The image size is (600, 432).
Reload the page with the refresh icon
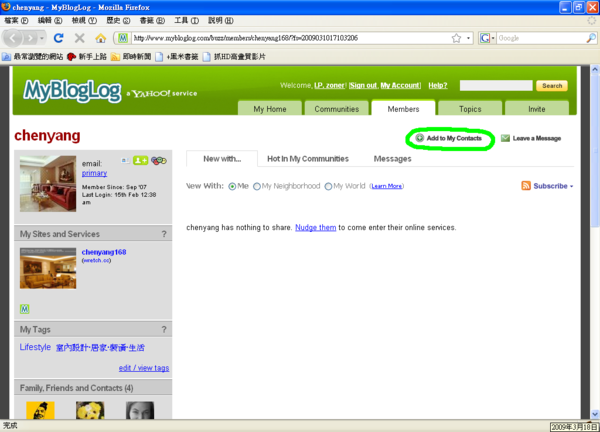59,38
